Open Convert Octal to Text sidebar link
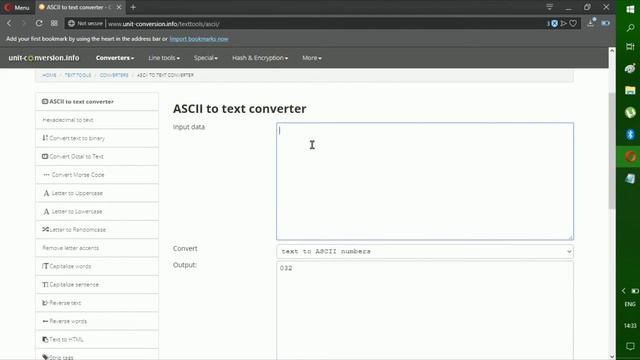 (x=97, y=156)
